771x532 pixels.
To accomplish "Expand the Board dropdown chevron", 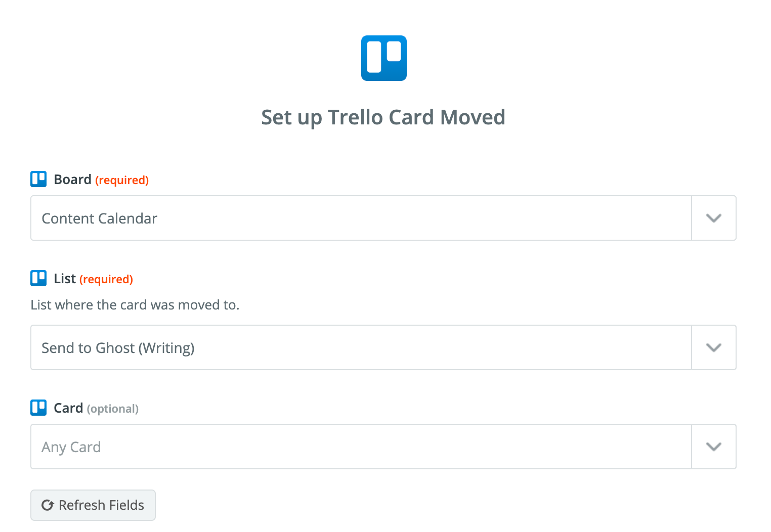I will tap(713, 218).
